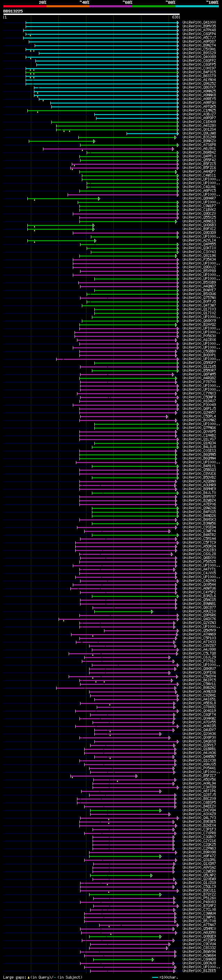The image size is (222, 980).
Task: Select the BB913225 query name label
Action: 13,11
